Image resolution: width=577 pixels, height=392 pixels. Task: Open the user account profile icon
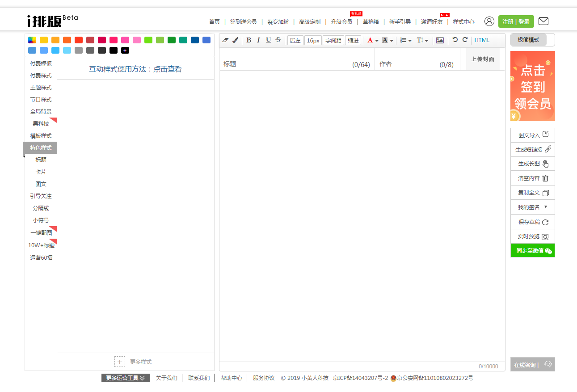489,21
